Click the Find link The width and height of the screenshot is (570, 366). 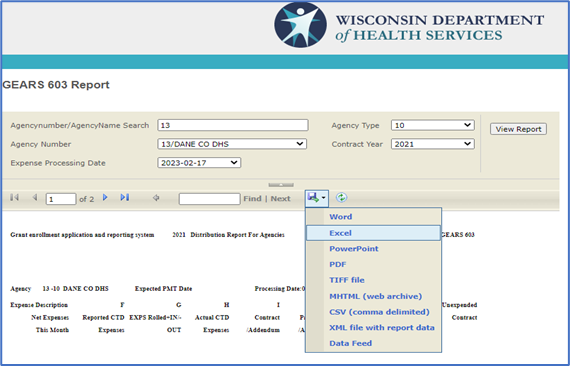(x=252, y=199)
